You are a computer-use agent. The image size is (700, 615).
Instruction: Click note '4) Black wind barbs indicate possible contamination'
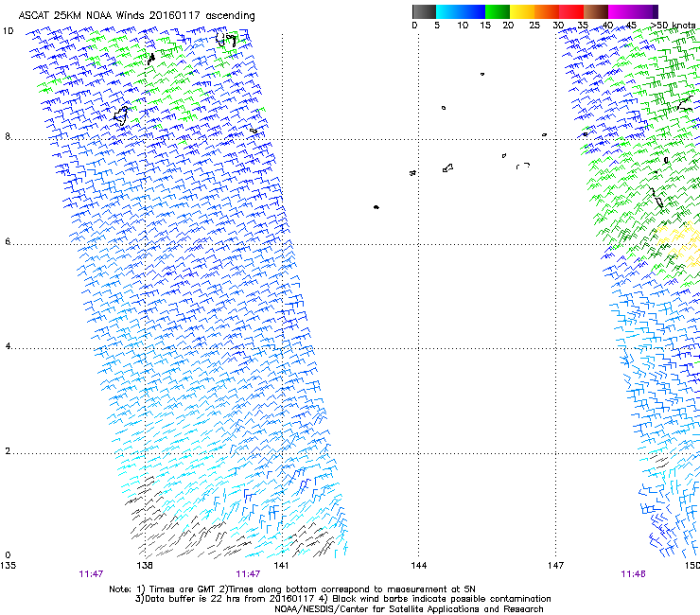click(x=435, y=599)
